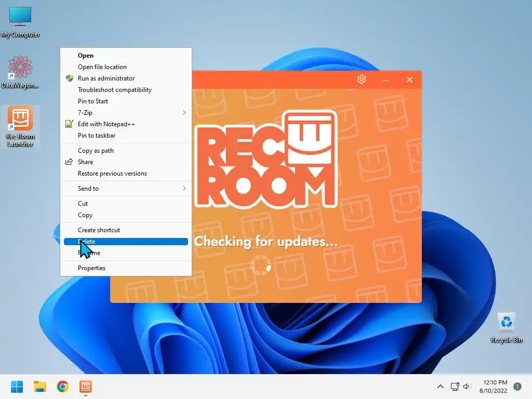The width and height of the screenshot is (532, 399).
Task: Expand the 7-Zip submenu
Action: (x=126, y=113)
